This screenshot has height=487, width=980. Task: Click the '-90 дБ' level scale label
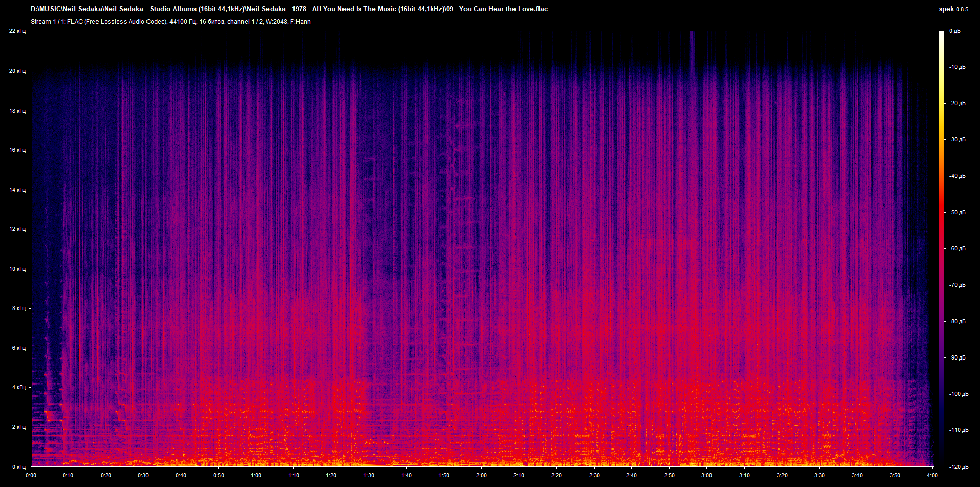pyautogui.click(x=957, y=358)
